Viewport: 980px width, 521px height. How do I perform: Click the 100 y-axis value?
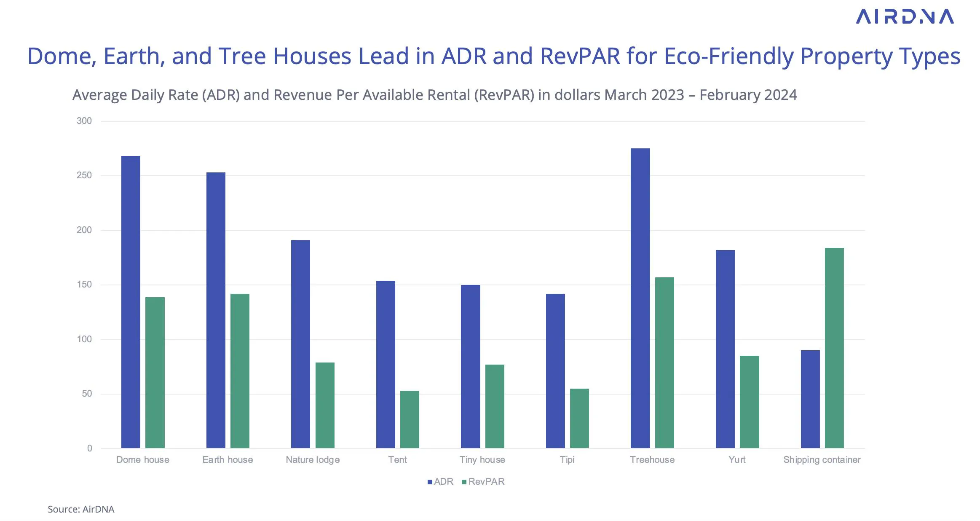click(x=84, y=339)
